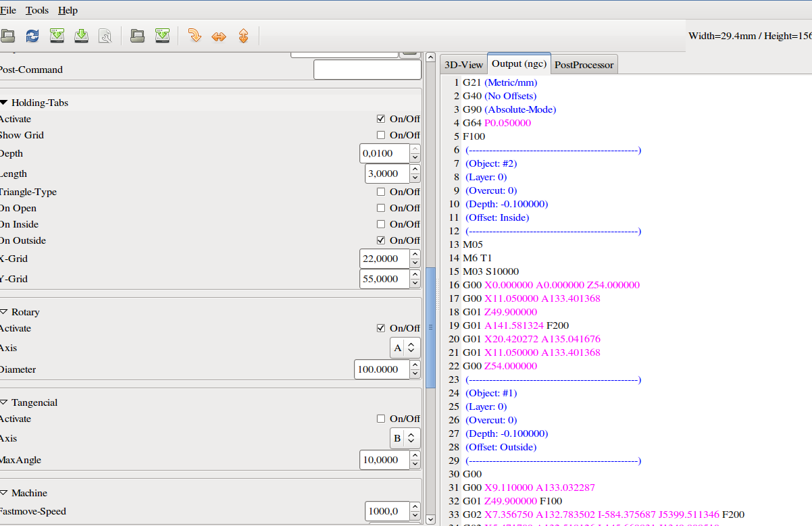This screenshot has width=812, height=526.
Task: Enable the Triangle-Type checkbox
Action: point(381,192)
